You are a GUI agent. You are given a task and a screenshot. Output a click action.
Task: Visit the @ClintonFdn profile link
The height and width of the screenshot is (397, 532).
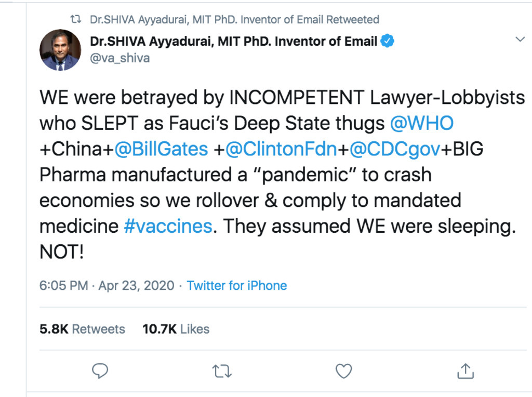coord(281,149)
